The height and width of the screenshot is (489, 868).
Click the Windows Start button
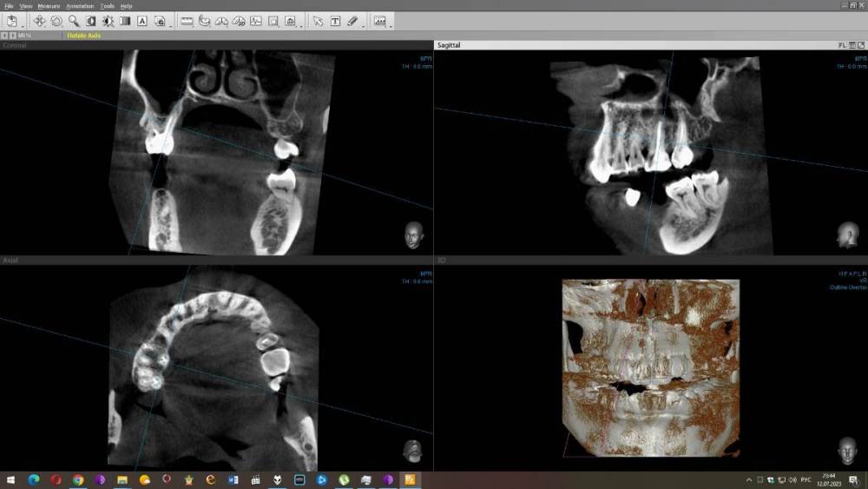tap(12, 479)
